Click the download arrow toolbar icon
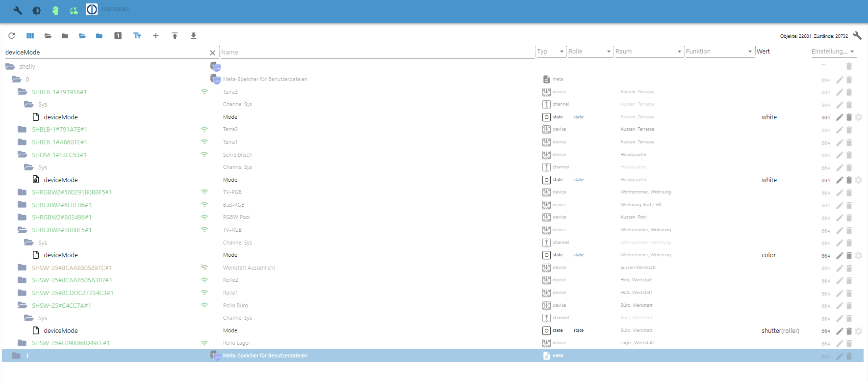Image resolution: width=868 pixels, height=381 pixels. (x=193, y=36)
